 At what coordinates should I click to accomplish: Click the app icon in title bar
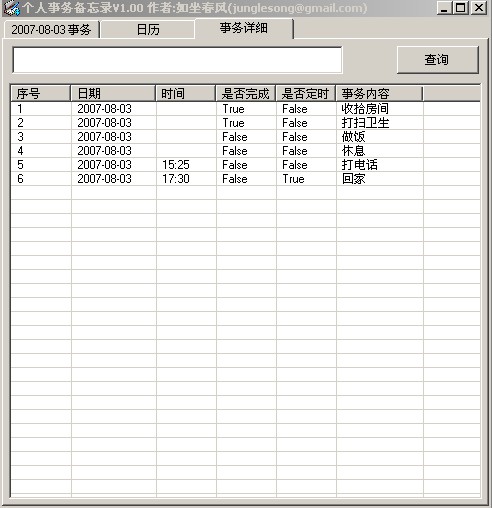coord(12,8)
